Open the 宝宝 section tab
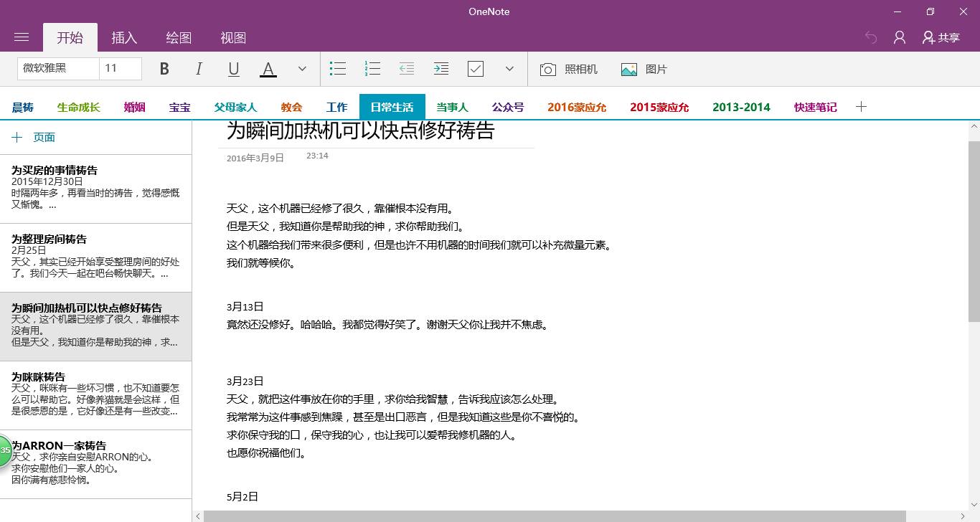Viewport: 980px width, 522px height. pos(180,107)
